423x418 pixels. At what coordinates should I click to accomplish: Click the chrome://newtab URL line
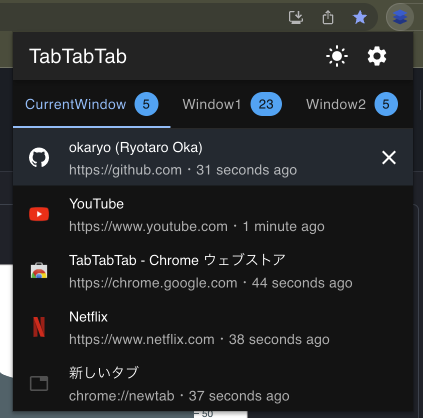coord(179,396)
